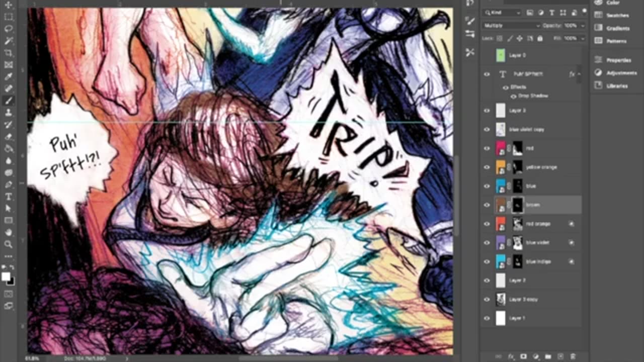644x362 pixels.
Task: Select the Rectangular Marquee tool
Action: click(x=9, y=17)
